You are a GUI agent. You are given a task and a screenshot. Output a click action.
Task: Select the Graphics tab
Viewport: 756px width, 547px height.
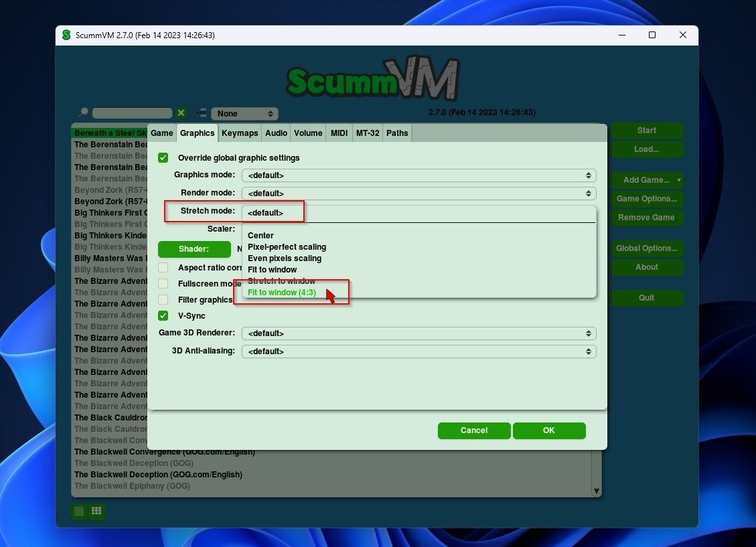tap(197, 133)
